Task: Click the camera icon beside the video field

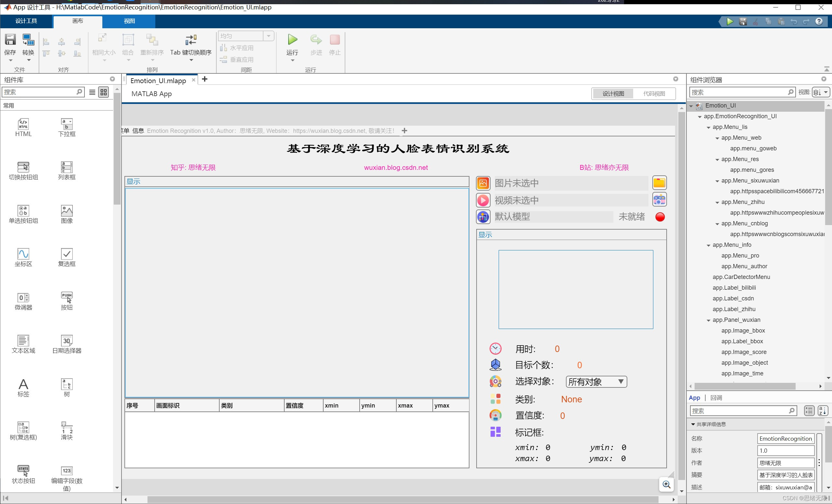Action: [659, 200]
